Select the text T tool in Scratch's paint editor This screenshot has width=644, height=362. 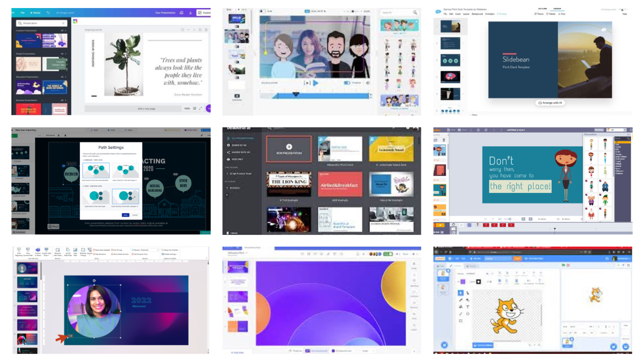click(x=468, y=307)
